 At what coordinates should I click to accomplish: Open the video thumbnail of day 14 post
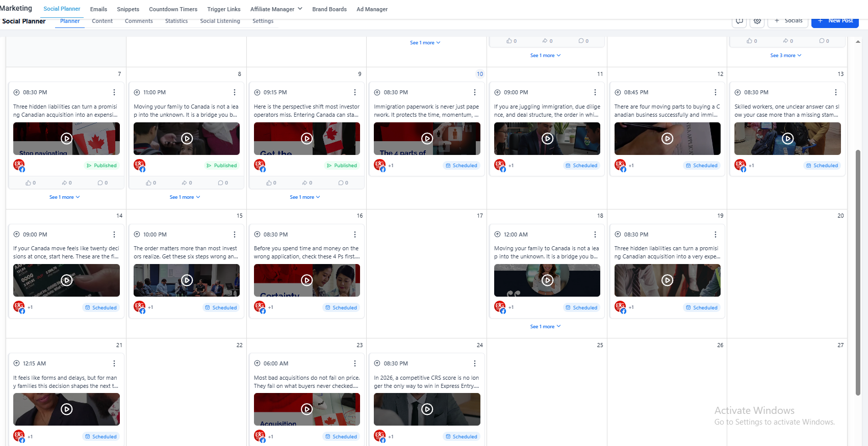tap(67, 280)
